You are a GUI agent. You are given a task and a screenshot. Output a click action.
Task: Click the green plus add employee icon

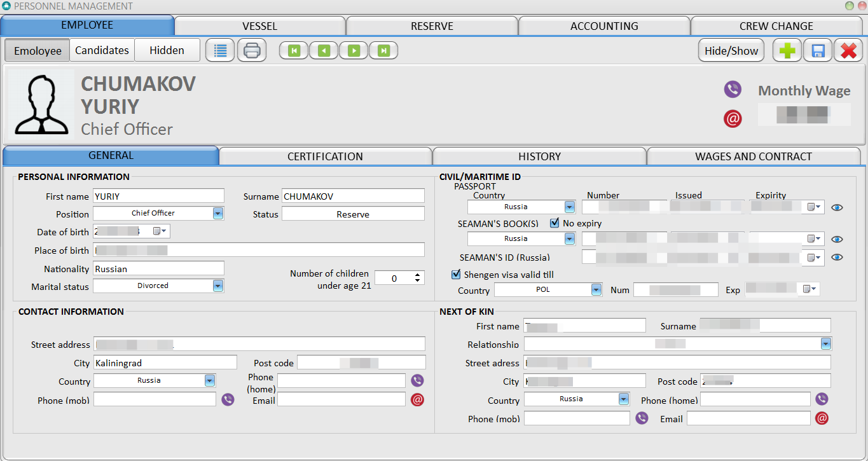pos(787,51)
